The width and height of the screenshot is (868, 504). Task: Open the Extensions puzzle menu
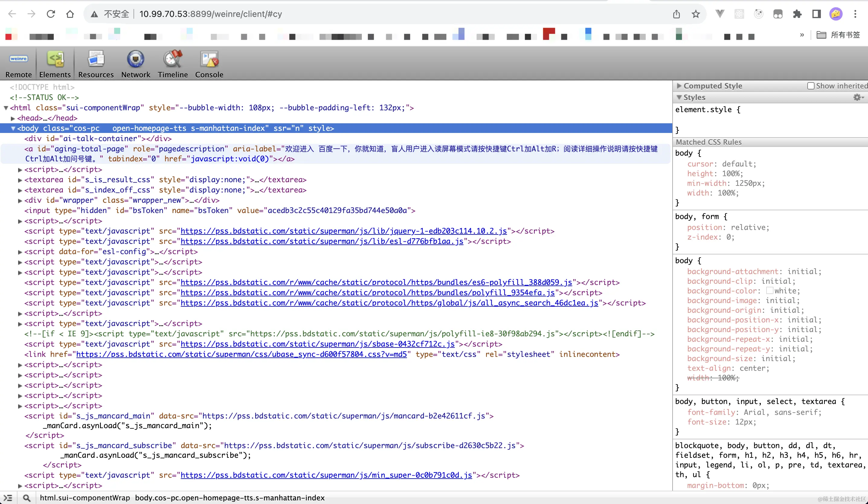coord(797,14)
